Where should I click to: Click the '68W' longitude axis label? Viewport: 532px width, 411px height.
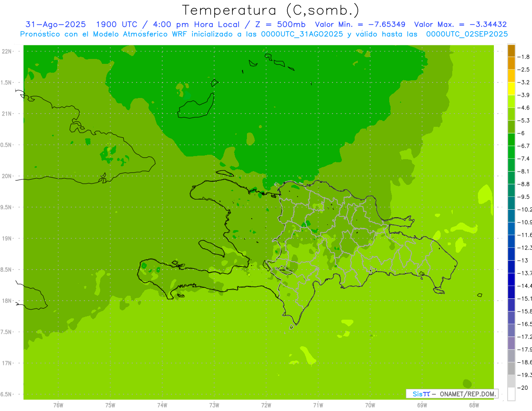click(x=474, y=405)
